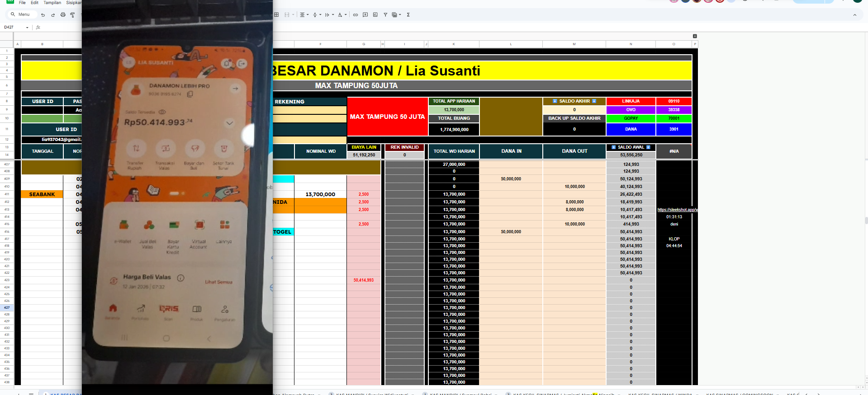Open the text wrapping options

pyautogui.click(x=329, y=15)
